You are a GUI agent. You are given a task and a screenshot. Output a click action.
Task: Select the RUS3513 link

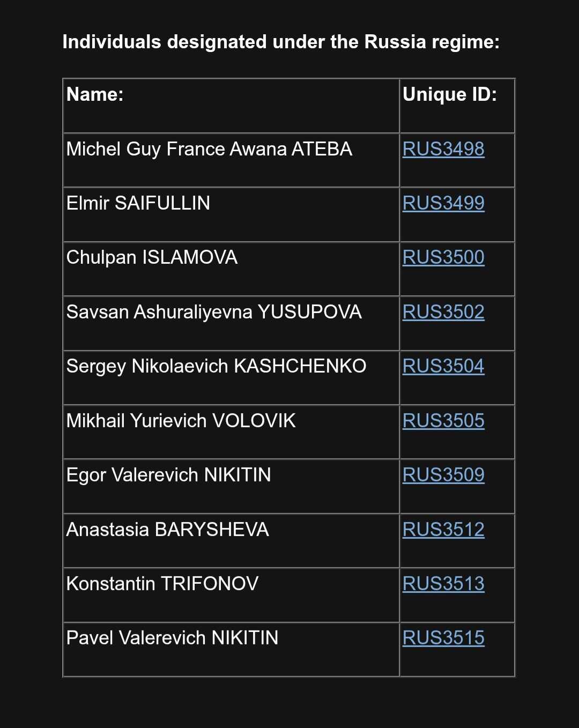click(x=443, y=584)
